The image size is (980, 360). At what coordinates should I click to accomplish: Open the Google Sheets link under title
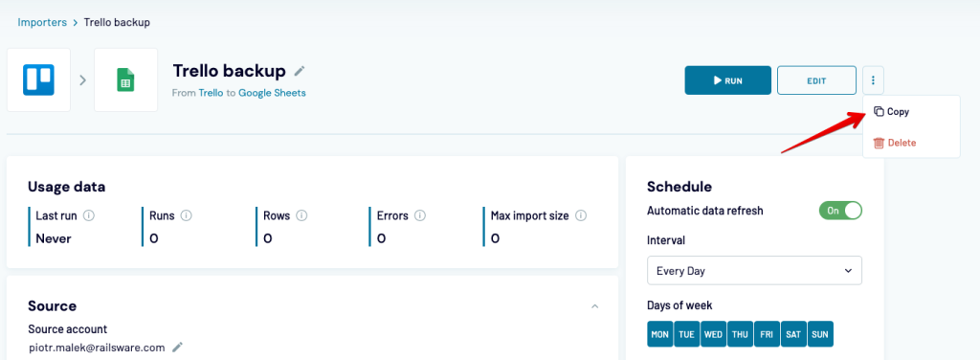(x=272, y=93)
